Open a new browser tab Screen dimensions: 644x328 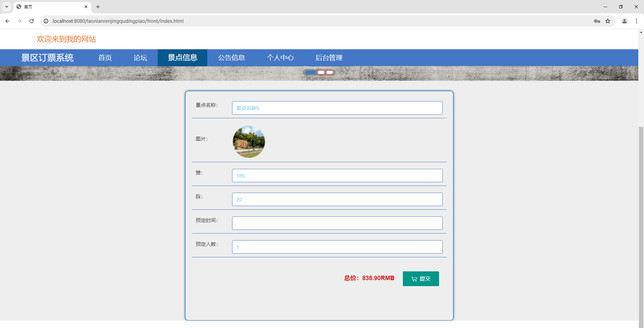pyautogui.click(x=98, y=7)
